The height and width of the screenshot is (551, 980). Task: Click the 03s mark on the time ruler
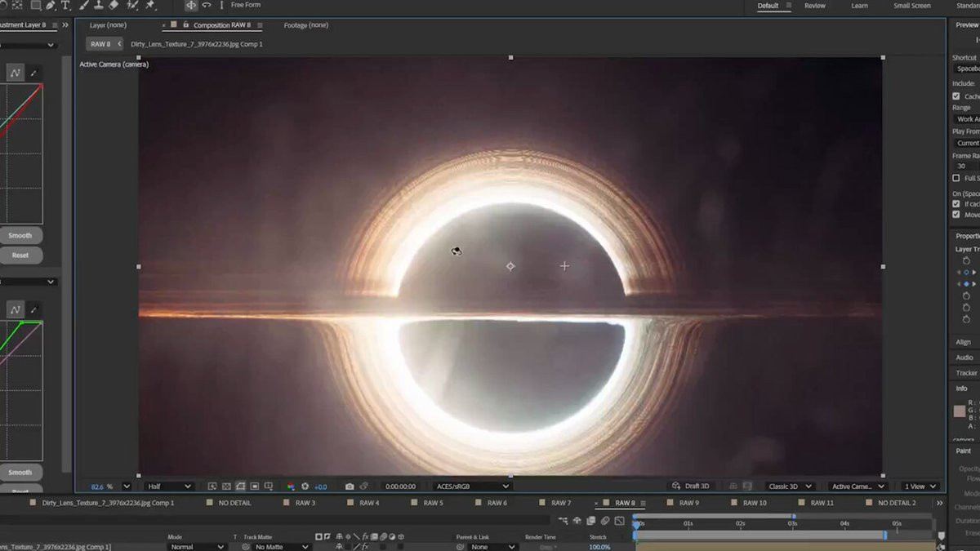pos(792,523)
